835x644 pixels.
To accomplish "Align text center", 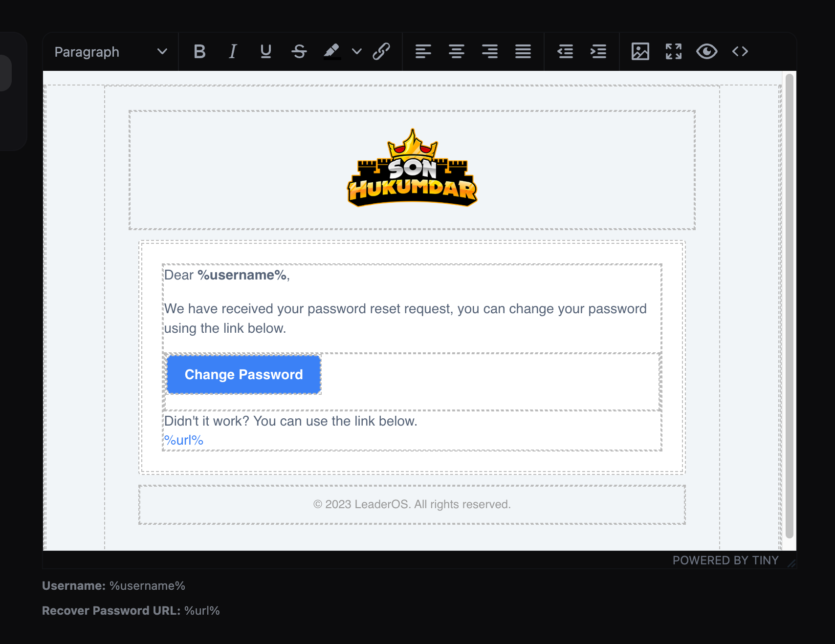I will (x=457, y=51).
